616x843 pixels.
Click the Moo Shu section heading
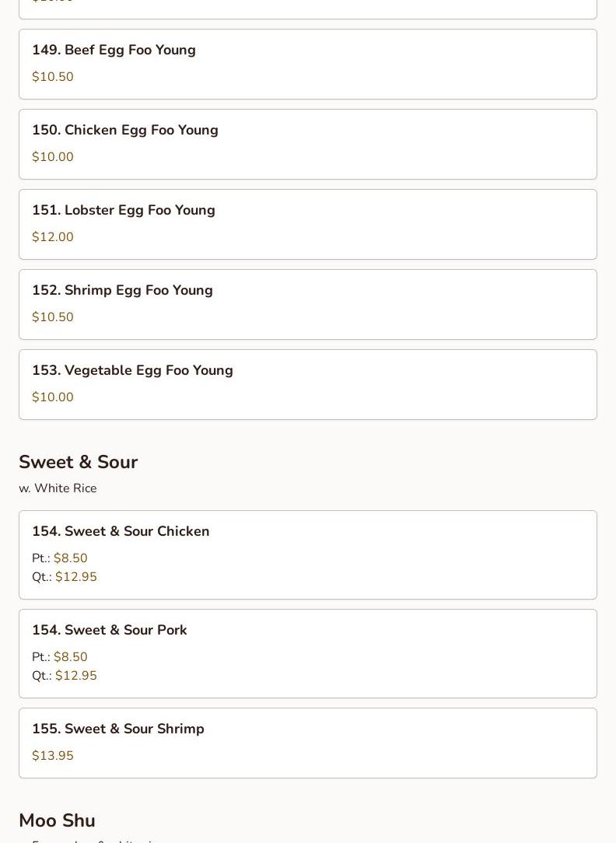pos(57,820)
